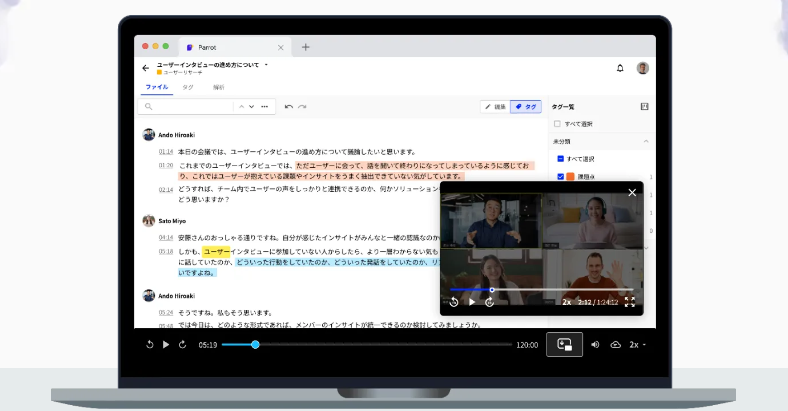
Task: Toggle すべて選択 under 未分類
Action: click(560, 159)
